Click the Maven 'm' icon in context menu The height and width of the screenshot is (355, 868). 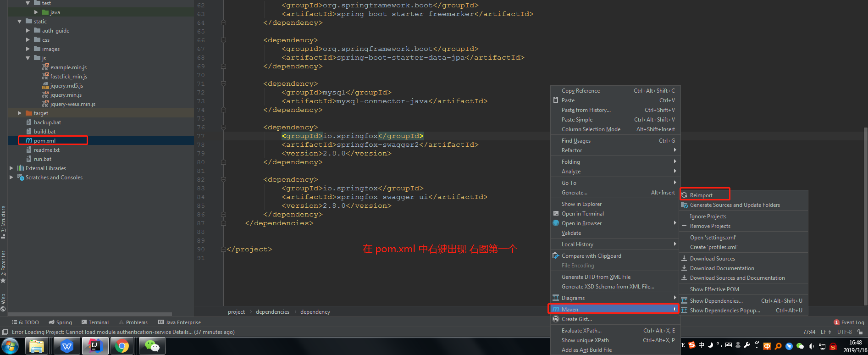pos(556,309)
